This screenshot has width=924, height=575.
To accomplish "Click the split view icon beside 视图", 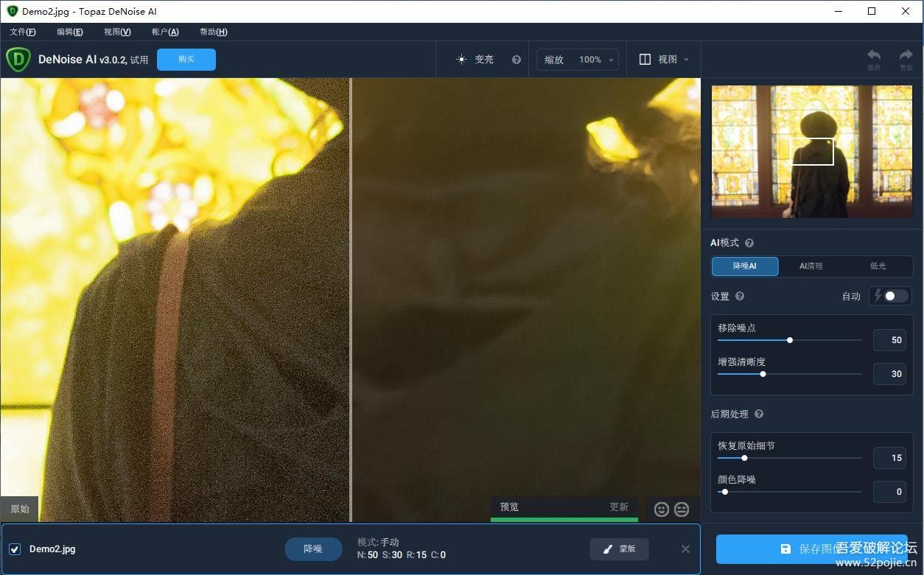I will (645, 60).
